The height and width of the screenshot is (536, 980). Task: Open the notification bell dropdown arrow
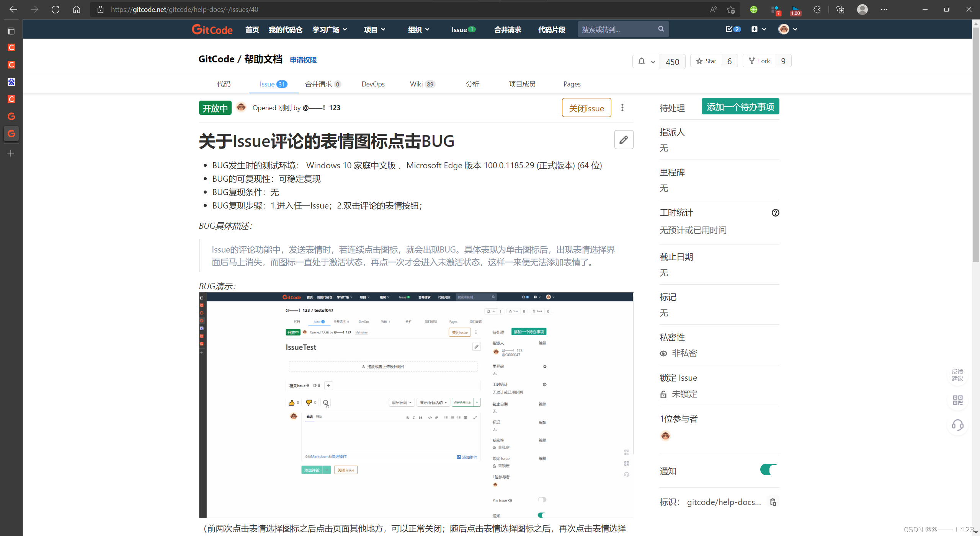tap(653, 61)
